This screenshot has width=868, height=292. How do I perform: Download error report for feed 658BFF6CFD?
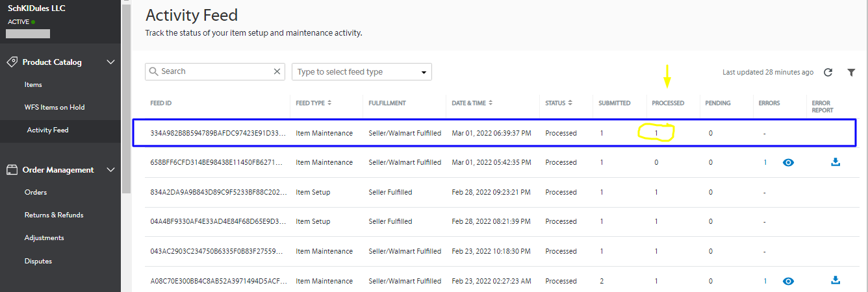coord(836,162)
